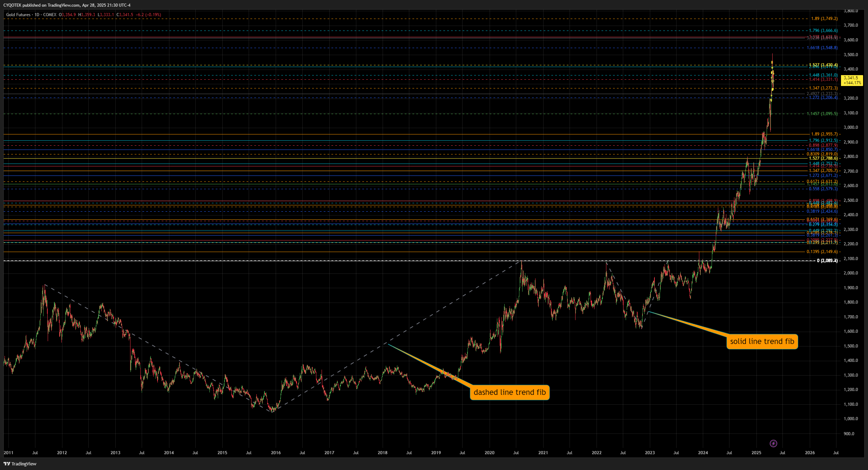Click the 2020 label on time axis
The image size is (868, 470).
point(489,452)
